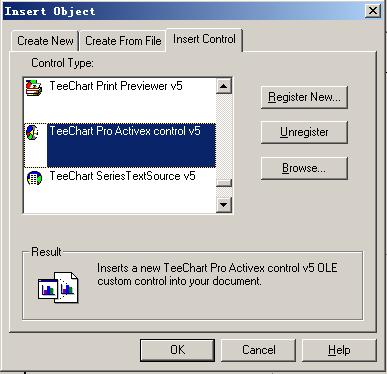Open the Browse... file dialog button

pyautogui.click(x=304, y=168)
